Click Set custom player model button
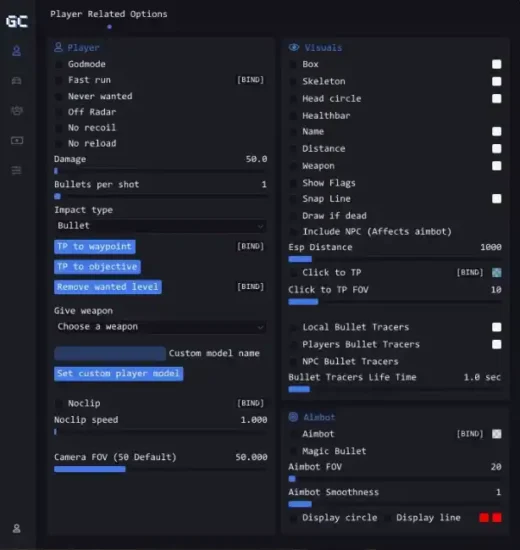 click(x=119, y=374)
